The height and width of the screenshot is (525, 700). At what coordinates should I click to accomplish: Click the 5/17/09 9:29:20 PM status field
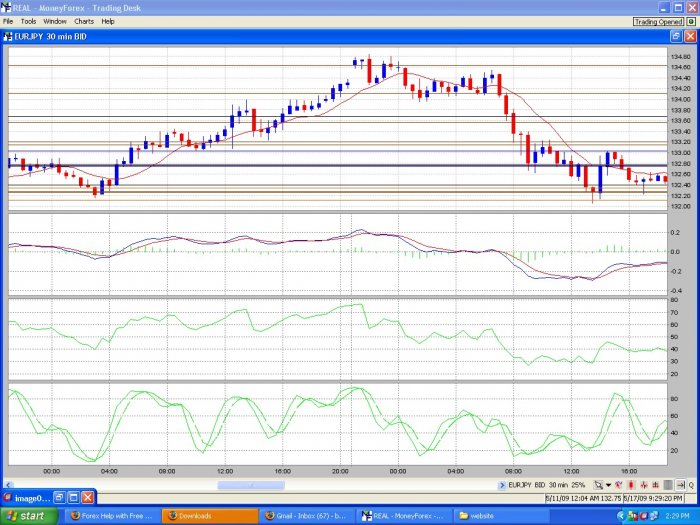(x=653, y=498)
